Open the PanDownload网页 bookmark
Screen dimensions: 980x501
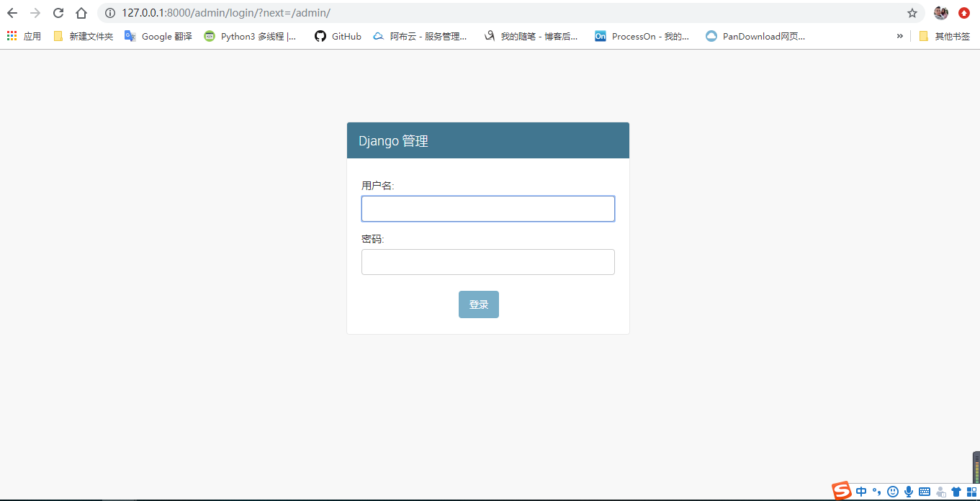click(x=755, y=36)
